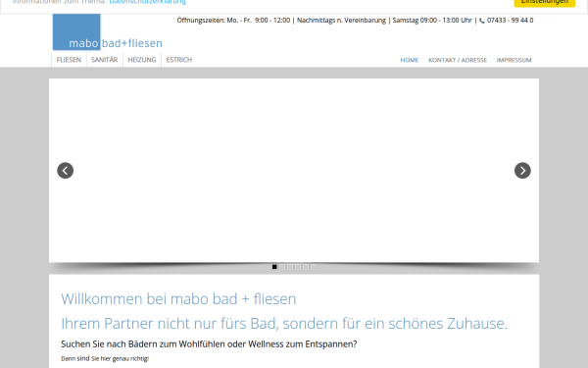Select the first slider pagination dot
The width and height of the screenshot is (588, 368).
point(274,267)
